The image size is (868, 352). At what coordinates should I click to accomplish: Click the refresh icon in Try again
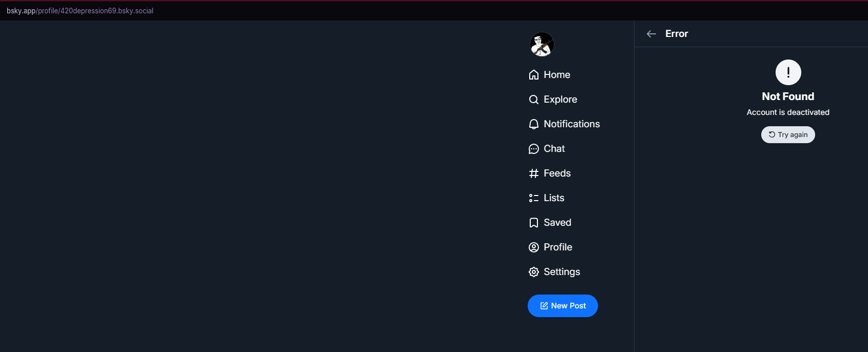[x=771, y=134]
